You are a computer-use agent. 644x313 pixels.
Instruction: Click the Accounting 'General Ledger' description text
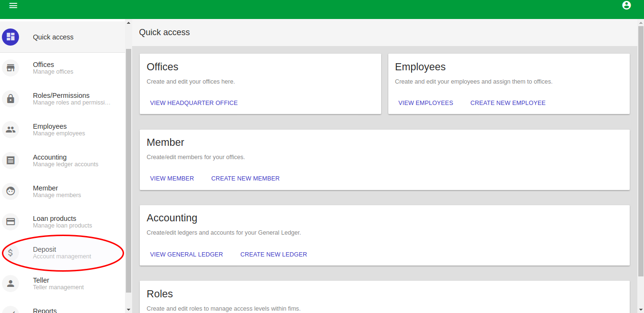point(224,233)
